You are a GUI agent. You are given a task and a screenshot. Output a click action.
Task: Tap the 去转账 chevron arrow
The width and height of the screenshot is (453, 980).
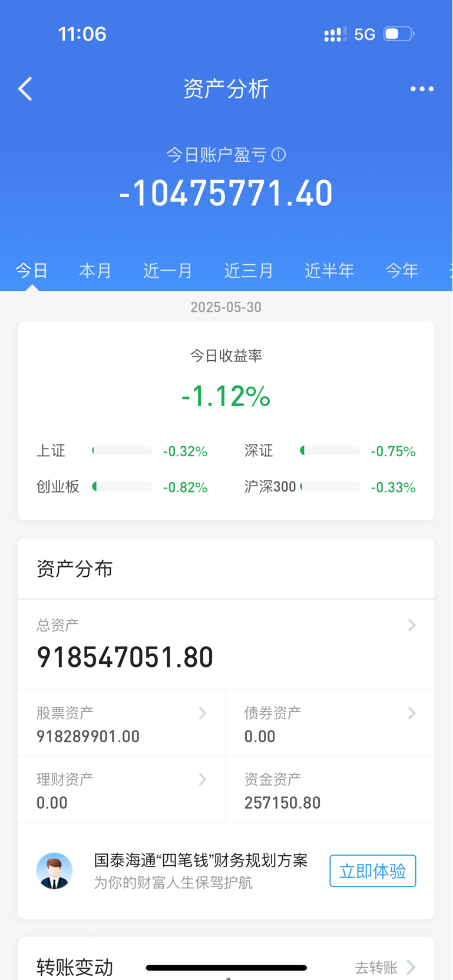pos(411,967)
